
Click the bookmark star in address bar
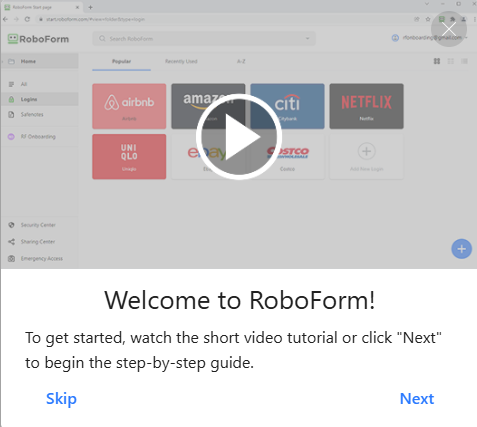(x=428, y=19)
